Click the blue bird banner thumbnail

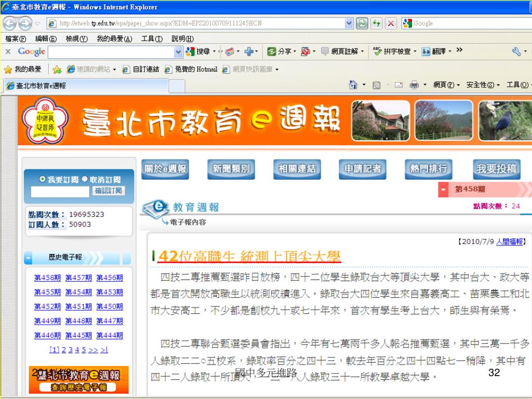(505, 121)
